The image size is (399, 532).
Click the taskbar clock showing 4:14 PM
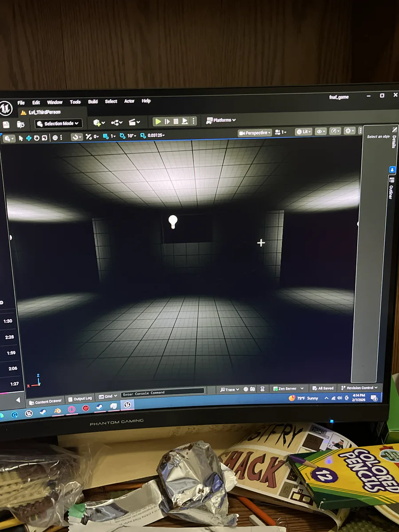pos(359,397)
